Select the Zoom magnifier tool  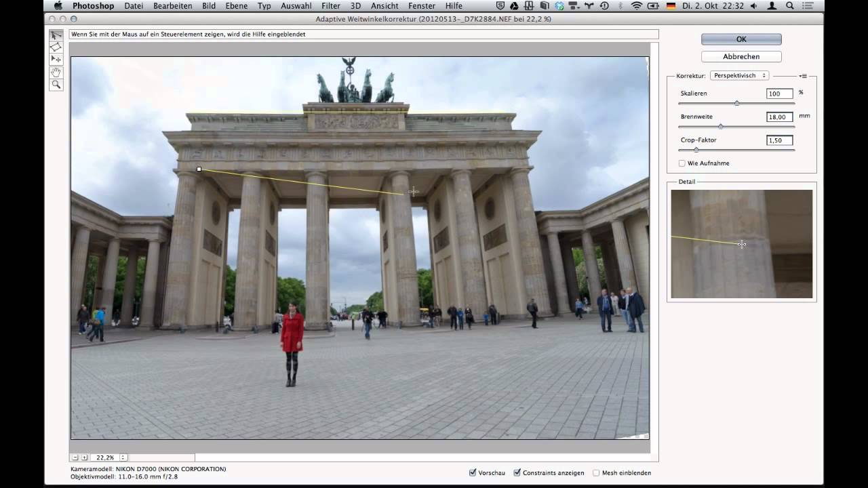[56, 85]
